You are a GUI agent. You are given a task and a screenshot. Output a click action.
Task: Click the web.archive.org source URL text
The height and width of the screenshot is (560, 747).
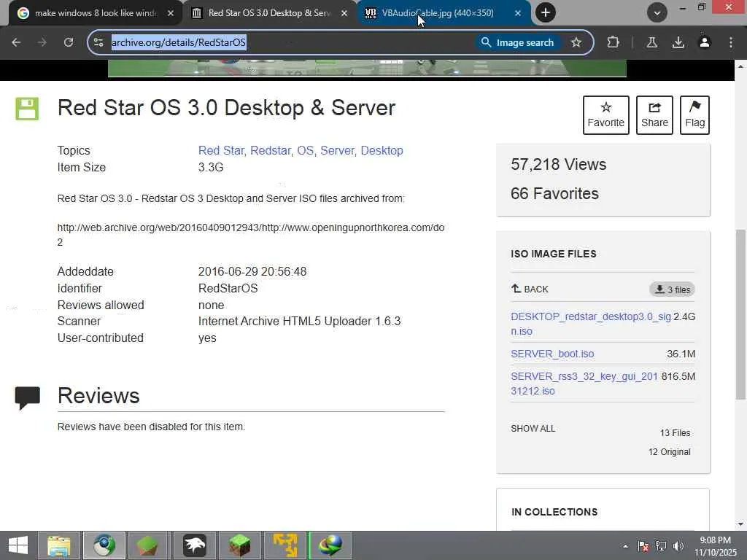(x=251, y=235)
